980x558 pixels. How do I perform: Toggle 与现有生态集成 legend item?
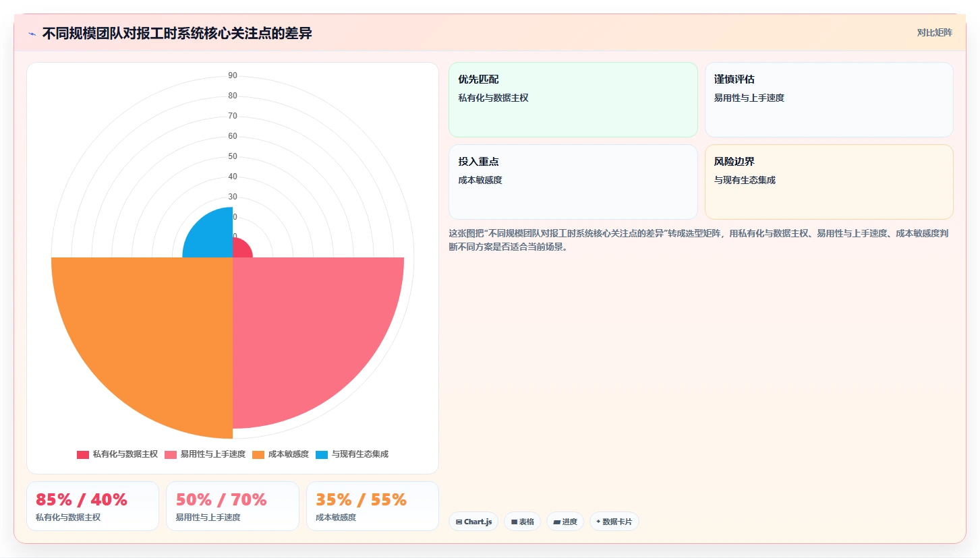point(353,454)
